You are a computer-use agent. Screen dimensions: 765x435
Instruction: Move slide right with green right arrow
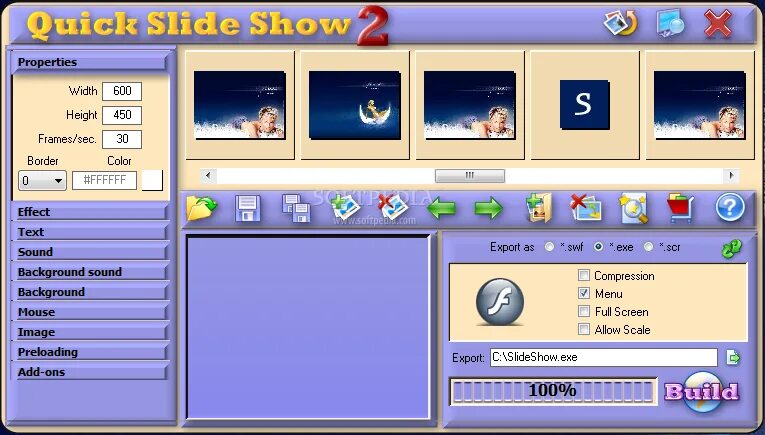(488, 209)
